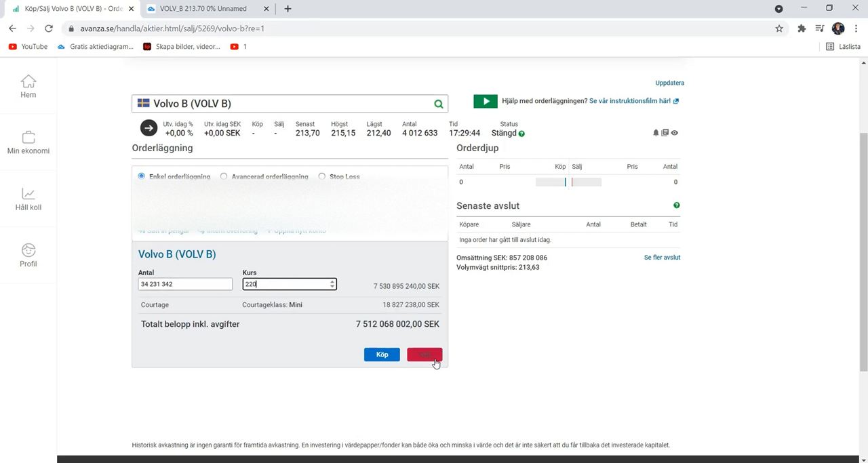Image resolution: width=868 pixels, height=463 pixels.
Task: Click the eye watchlist icon
Action: tap(674, 133)
